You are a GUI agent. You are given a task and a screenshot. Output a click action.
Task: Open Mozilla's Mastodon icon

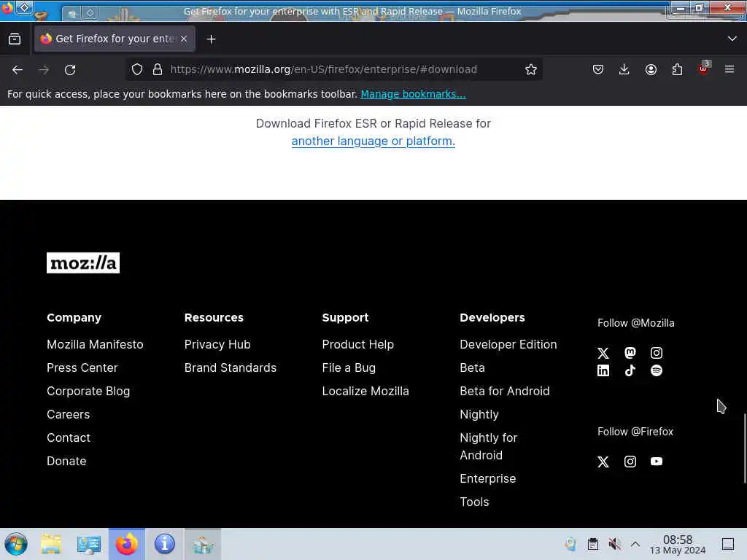click(630, 353)
